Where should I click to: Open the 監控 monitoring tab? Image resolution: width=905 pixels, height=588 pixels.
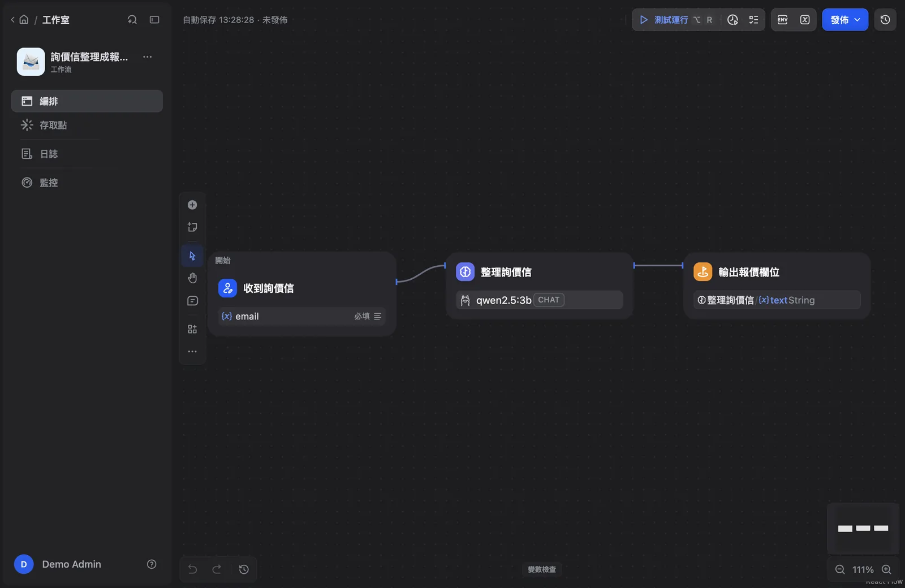(87, 183)
